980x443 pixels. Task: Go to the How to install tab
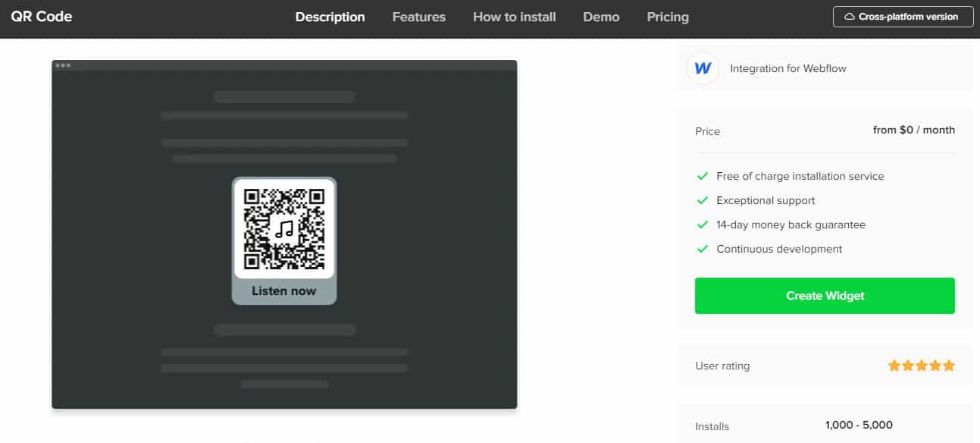pyautogui.click(x=515, y=17)
